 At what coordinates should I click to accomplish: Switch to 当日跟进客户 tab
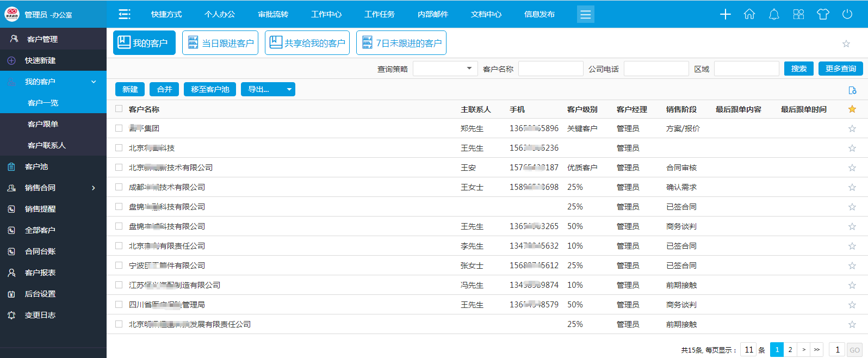pyautogui.click(x=221, y=43)
